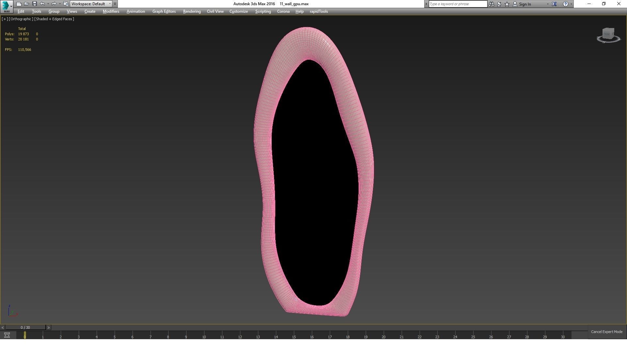
Task: Open the Modifiers menu
Action: coord(111,11)
